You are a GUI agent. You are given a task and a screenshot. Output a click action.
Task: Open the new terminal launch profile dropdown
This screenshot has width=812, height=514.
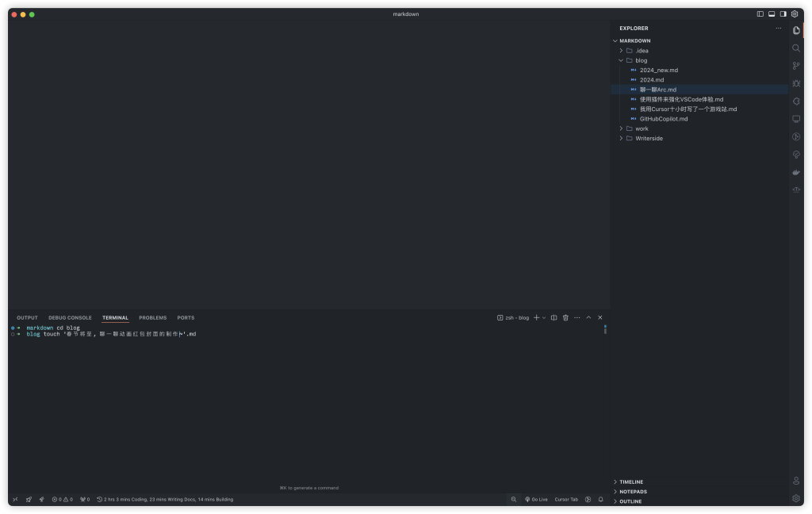[x=544, y=318]
